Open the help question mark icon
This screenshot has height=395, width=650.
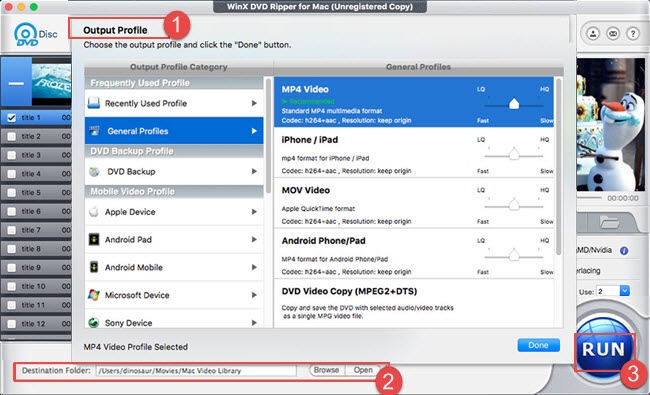click(x=633, y=34)
